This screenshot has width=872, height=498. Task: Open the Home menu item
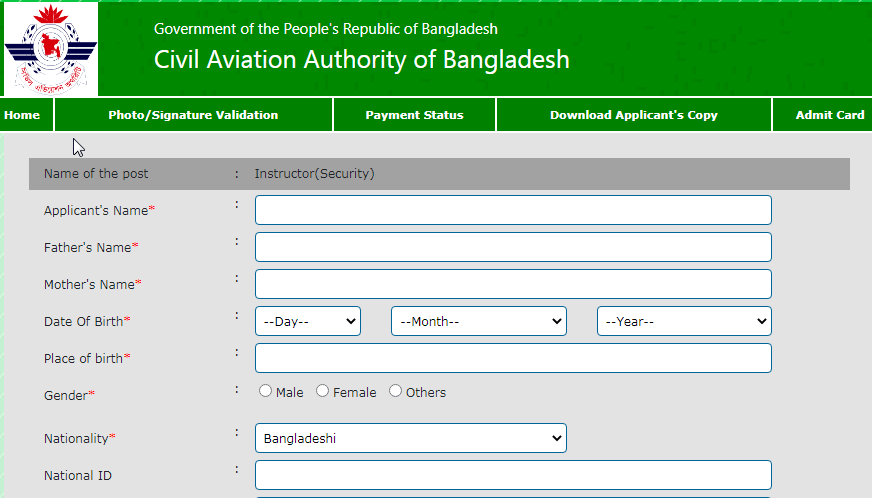22,115
